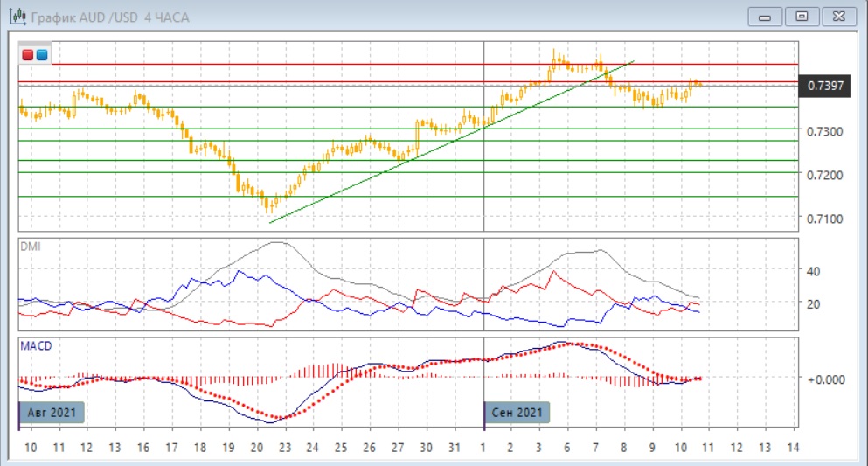
Task: Click the candlestick chart icon in title bar
Action: (16, 17)
